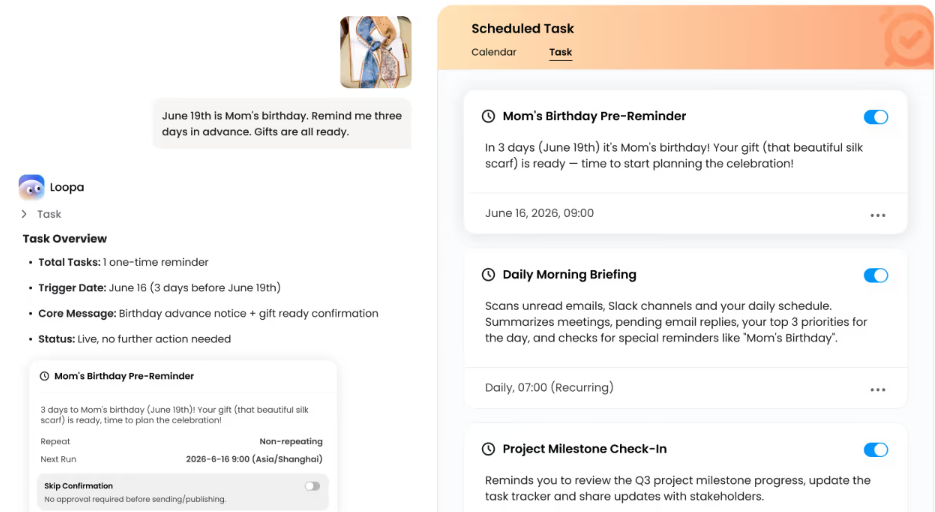Click the Loopa avatar icon
Viewport: 935px width, 512px height.
(x=32, y=187)
